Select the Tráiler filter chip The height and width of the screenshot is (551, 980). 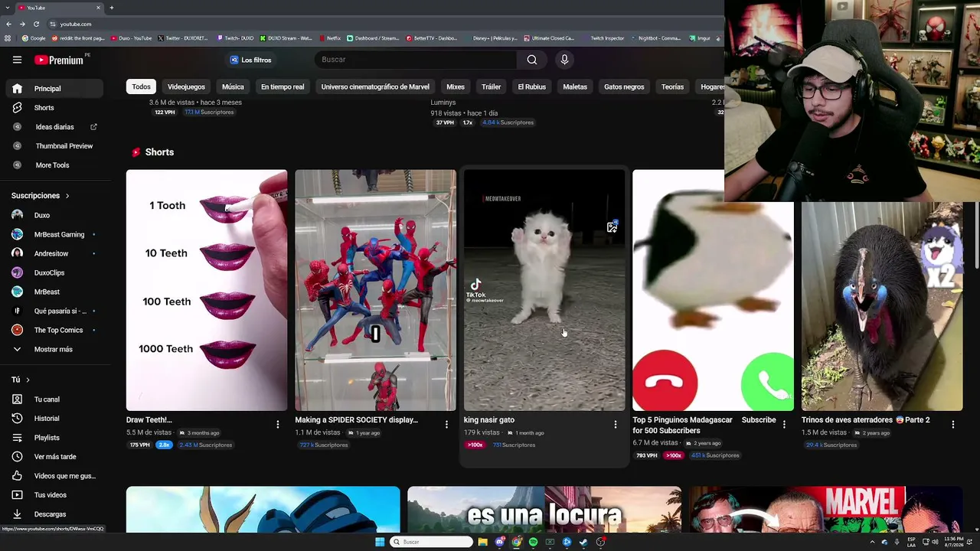pos(491,86)
